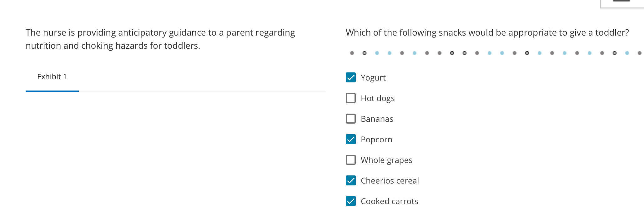Deselect the Popcorn checkbox
The height and width of the screenshot is (216, 644).
click(351, 139)
